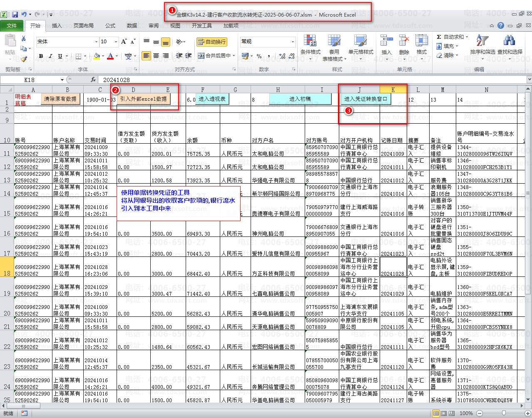
Task: Expand the number format dropdown (常规)
Action: coord(293,42)
